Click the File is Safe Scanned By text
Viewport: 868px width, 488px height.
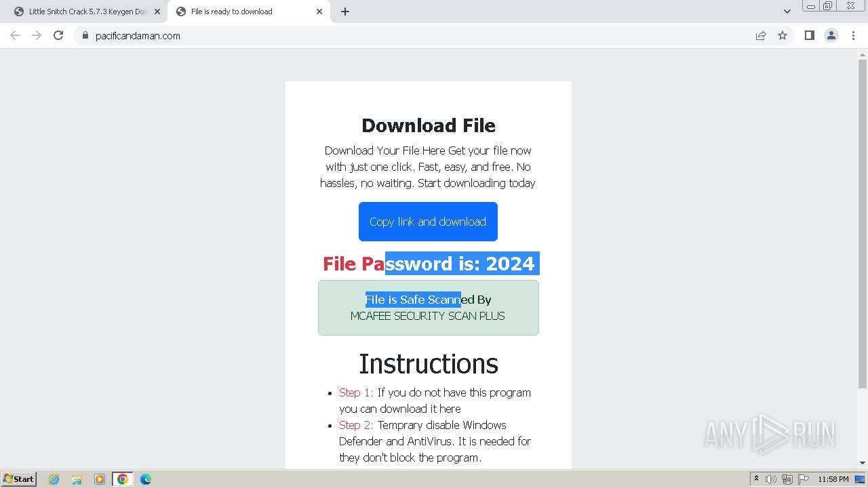(x=428, y=300)
